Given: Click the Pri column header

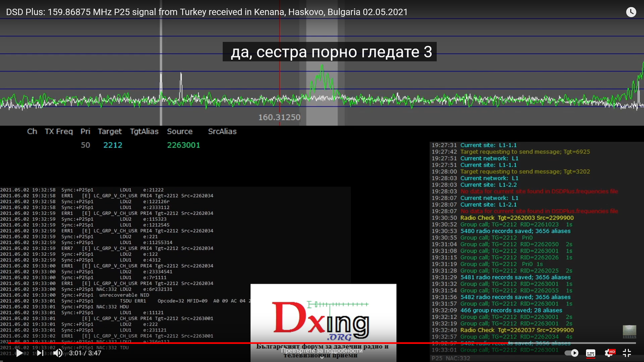Looking at the screenshot, I should [86, 131].
